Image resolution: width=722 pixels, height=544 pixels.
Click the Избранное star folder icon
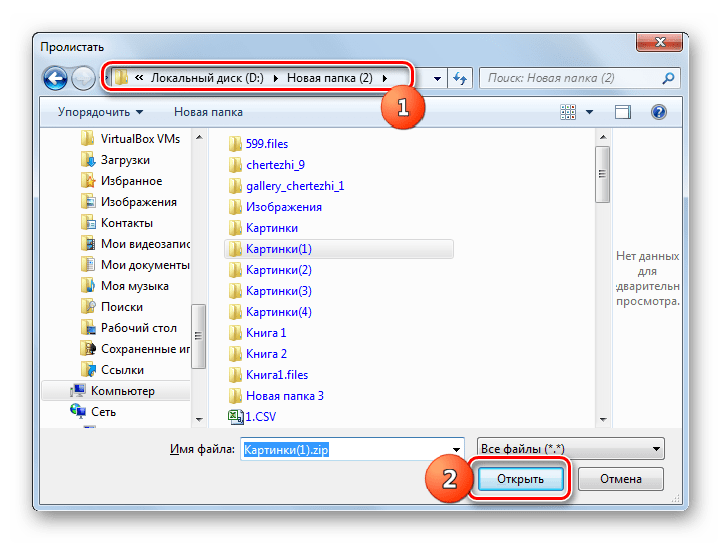tap(87, 181)
